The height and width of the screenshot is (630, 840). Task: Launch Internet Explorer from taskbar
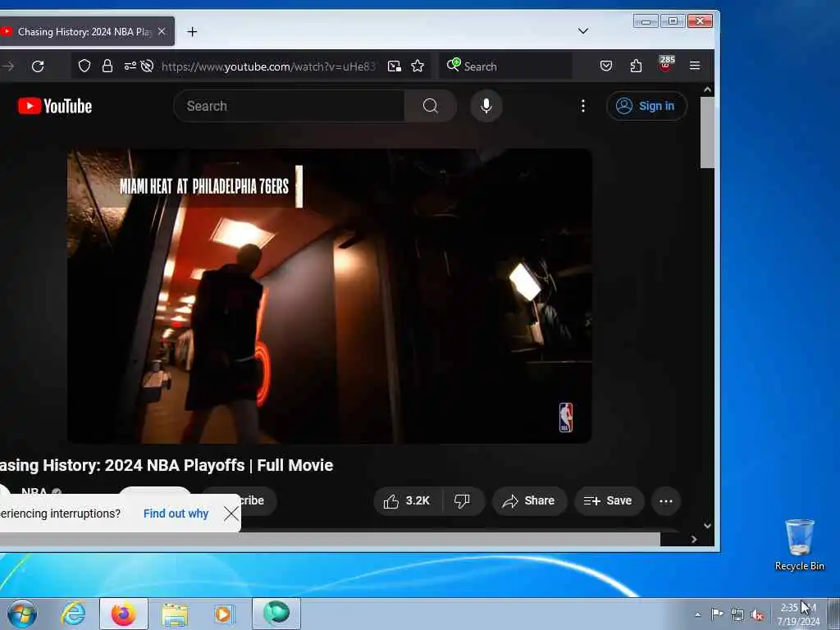click(73, 614)
